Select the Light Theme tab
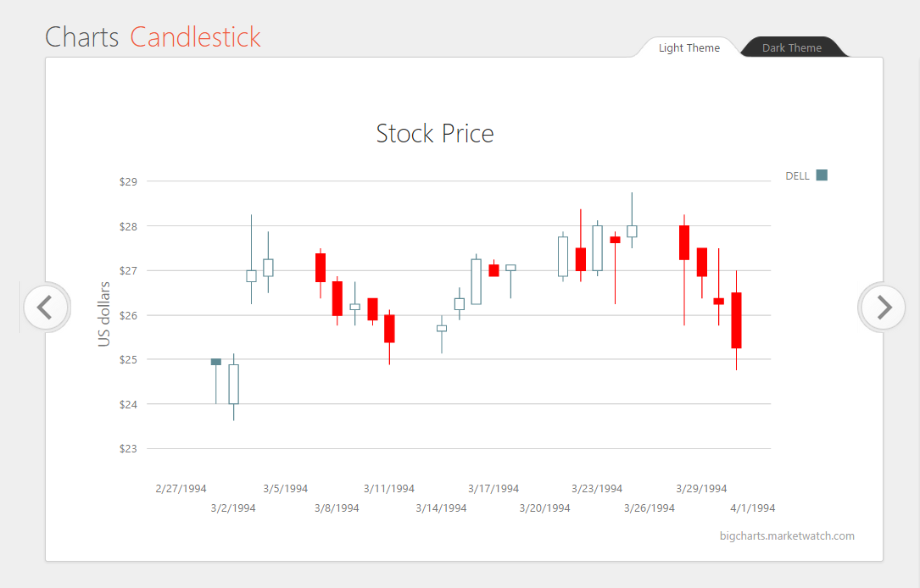The height and width of the screenshot is (588, 920). (x=689, y=48)
